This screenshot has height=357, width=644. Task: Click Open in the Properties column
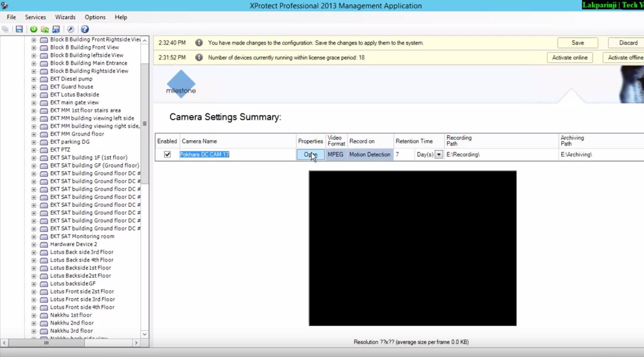(x=310, y=154)
